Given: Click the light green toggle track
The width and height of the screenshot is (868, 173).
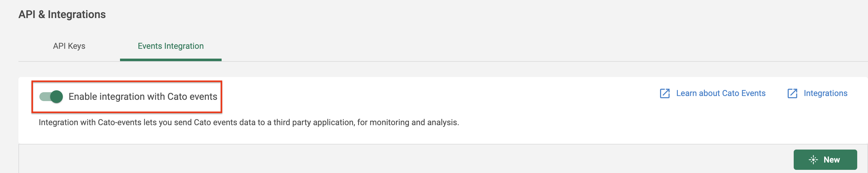Looking at the screenshot, I should tap(44, 97).
